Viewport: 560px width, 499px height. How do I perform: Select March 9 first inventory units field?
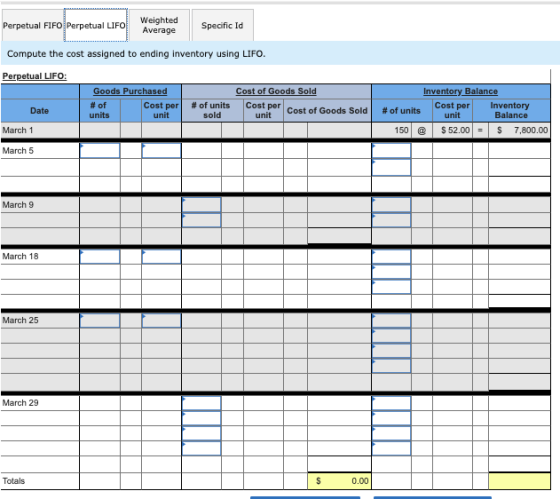coord(391,205)
